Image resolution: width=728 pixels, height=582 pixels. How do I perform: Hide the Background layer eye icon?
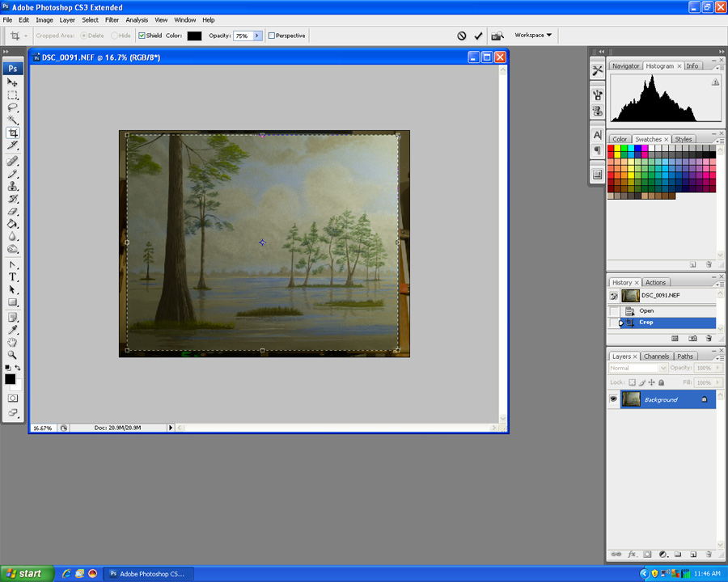pyautogui.click(x=613, y=399)
